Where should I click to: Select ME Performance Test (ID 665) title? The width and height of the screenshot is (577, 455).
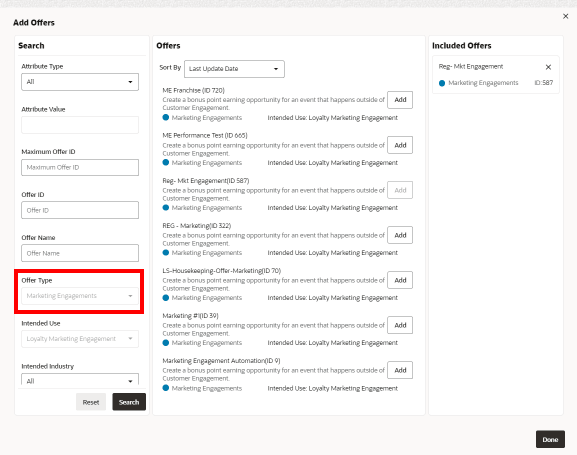point(205,135)
